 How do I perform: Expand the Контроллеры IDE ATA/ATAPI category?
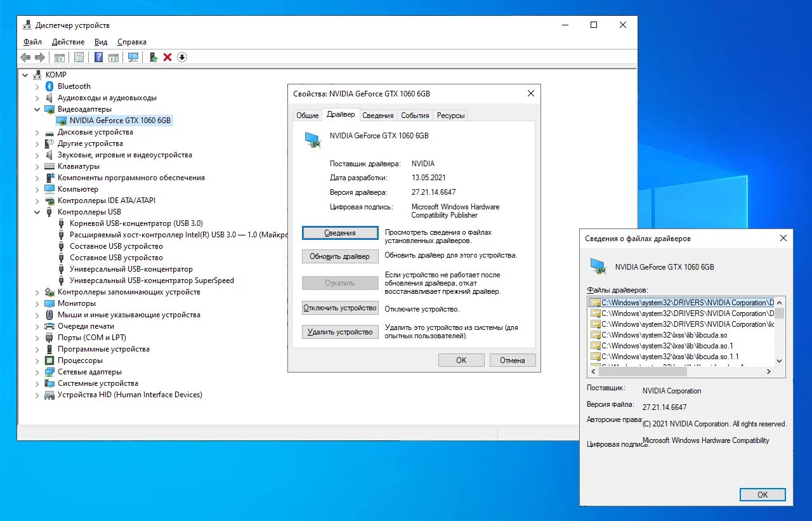click(37, 201)
